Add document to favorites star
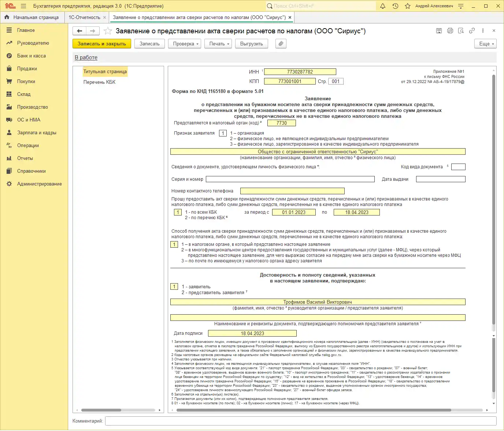 [108, 31]
